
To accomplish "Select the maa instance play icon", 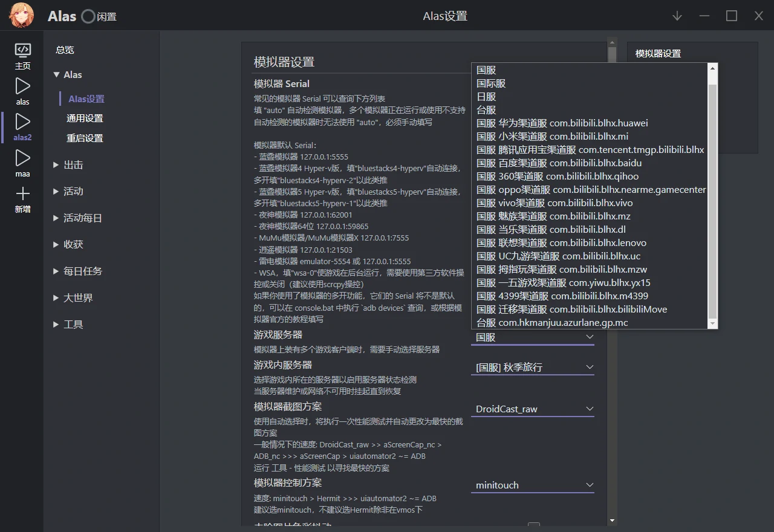I will click(x=22, y=158).
